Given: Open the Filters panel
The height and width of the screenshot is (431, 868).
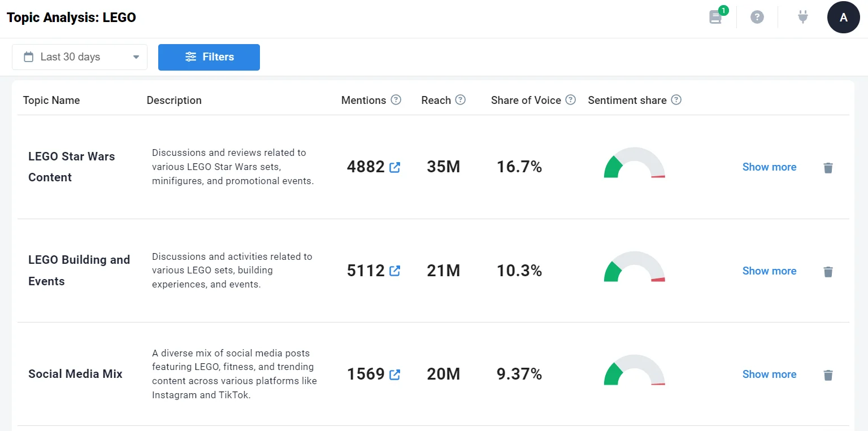Looking at the screenshot, I should pos(209,57).
